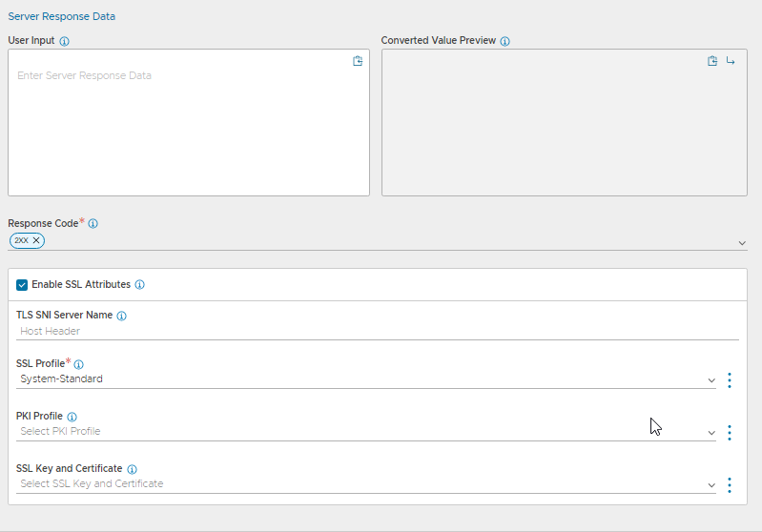Image resolution: width=762 pixels, height=532 pixels.
Task: Open the PKI Profile three-dot menu
Action: (x=730, y=433)
